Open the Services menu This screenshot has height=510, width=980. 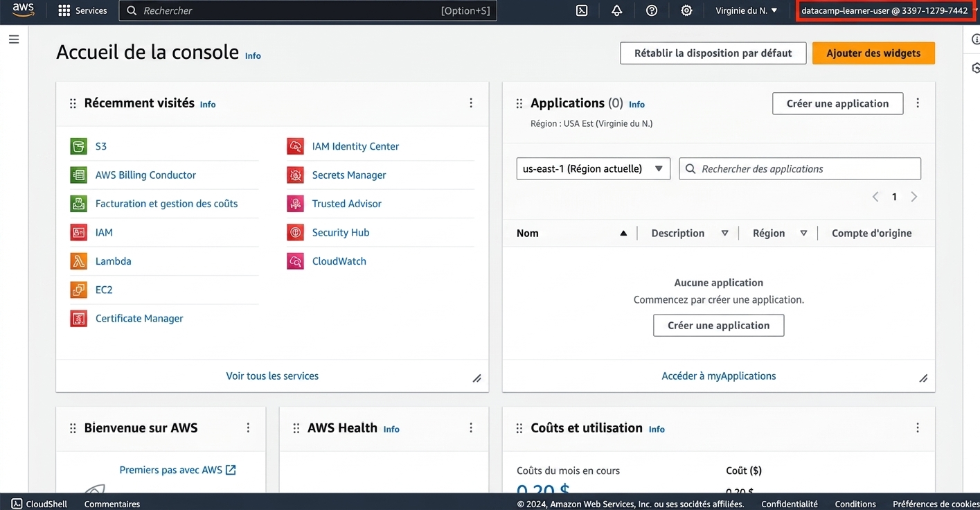click(x=83, y=10)
